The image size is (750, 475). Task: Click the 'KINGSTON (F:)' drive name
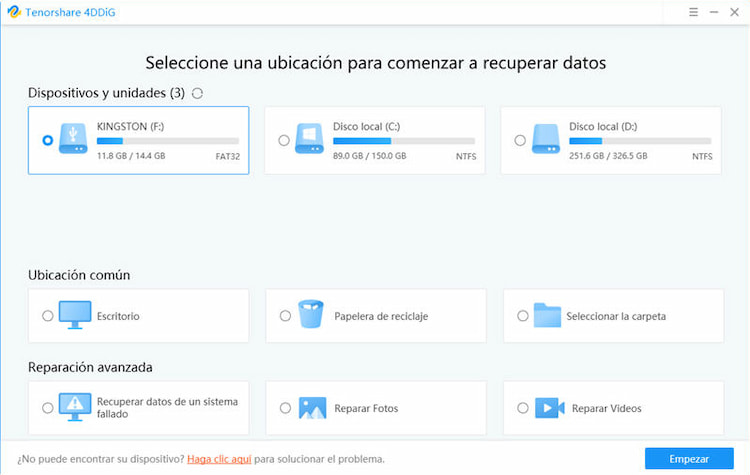[x=131, y=126]
